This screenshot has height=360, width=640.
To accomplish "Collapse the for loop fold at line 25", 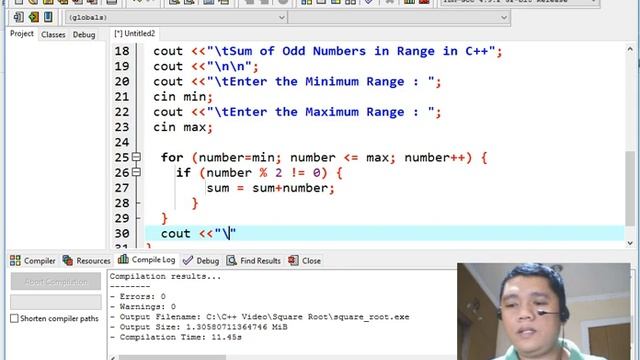I will [x=136, y=157].
